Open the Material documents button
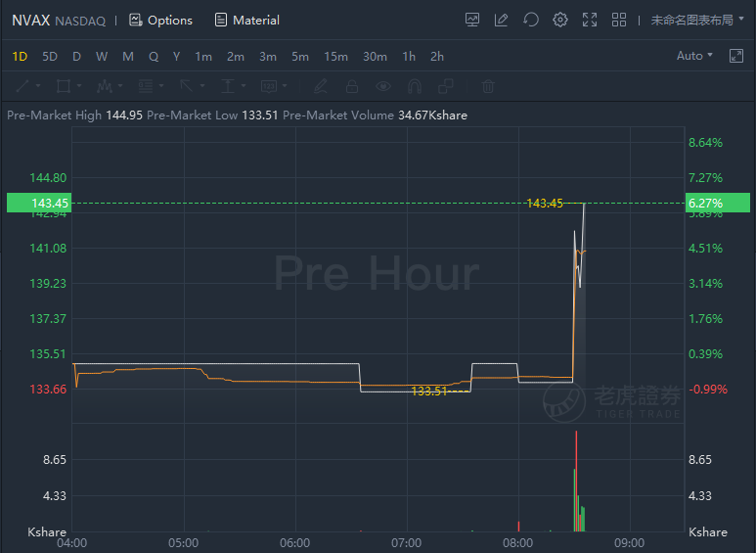 click(x=246, y=21)
